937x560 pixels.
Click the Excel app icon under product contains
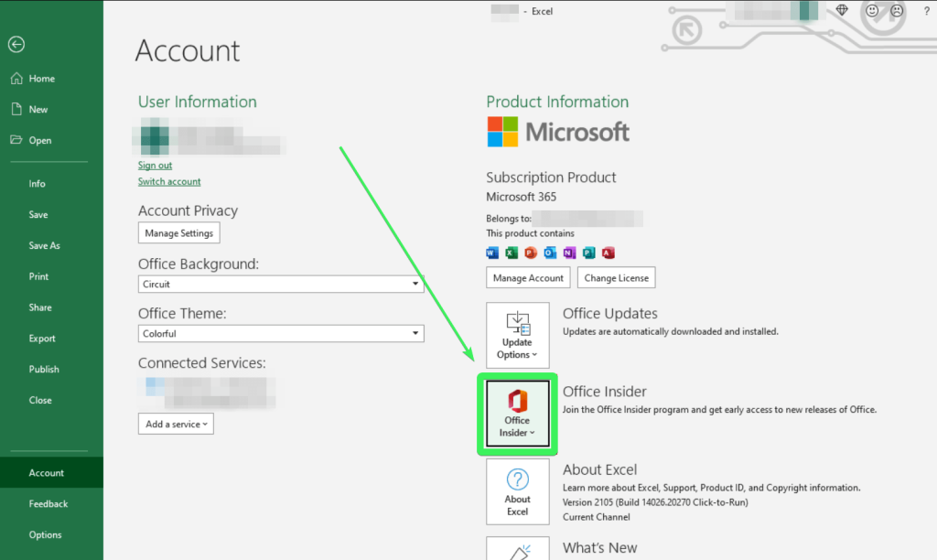(x=512, y=253)
